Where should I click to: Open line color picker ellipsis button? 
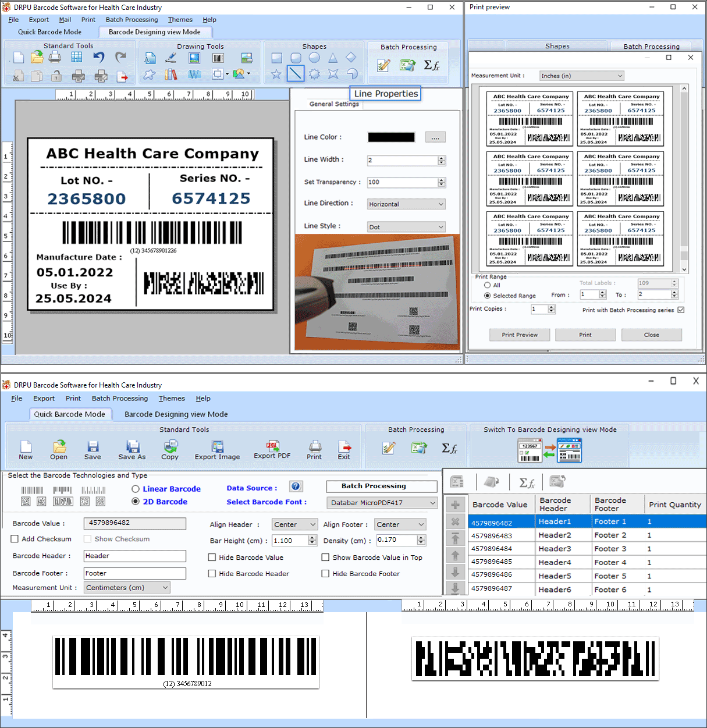click(x=435, y=137)
